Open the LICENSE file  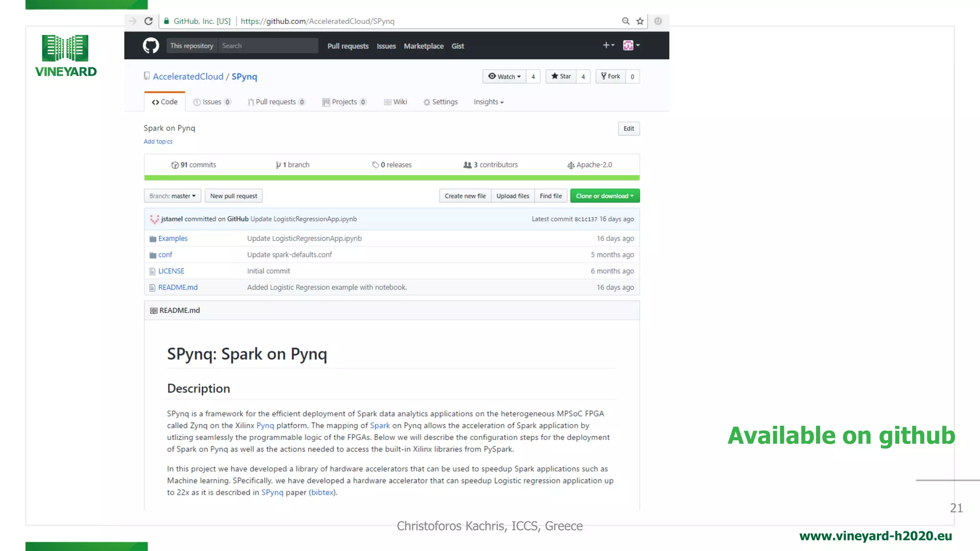coord(171,271)
